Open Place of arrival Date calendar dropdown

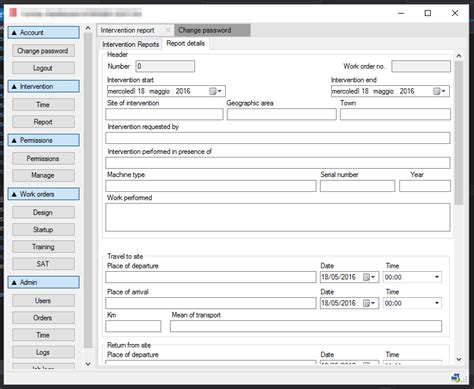click(x=369, y=303)
